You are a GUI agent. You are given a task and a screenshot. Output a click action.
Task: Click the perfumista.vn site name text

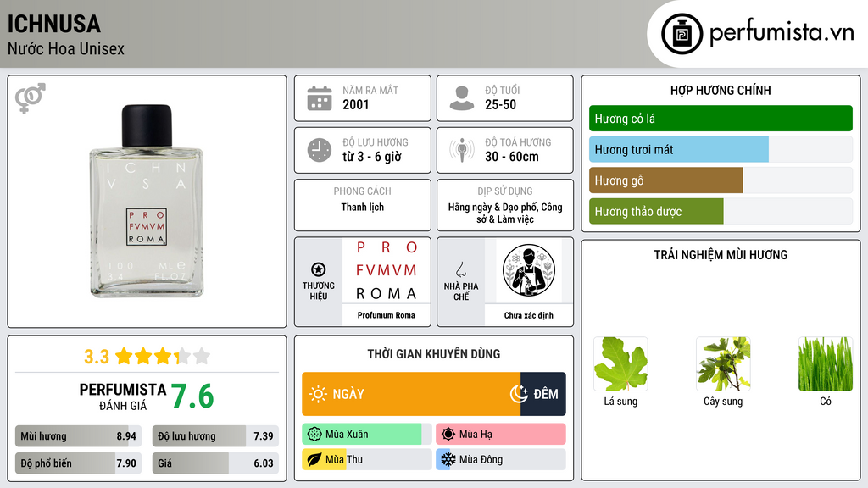click(x=782, y=33)
